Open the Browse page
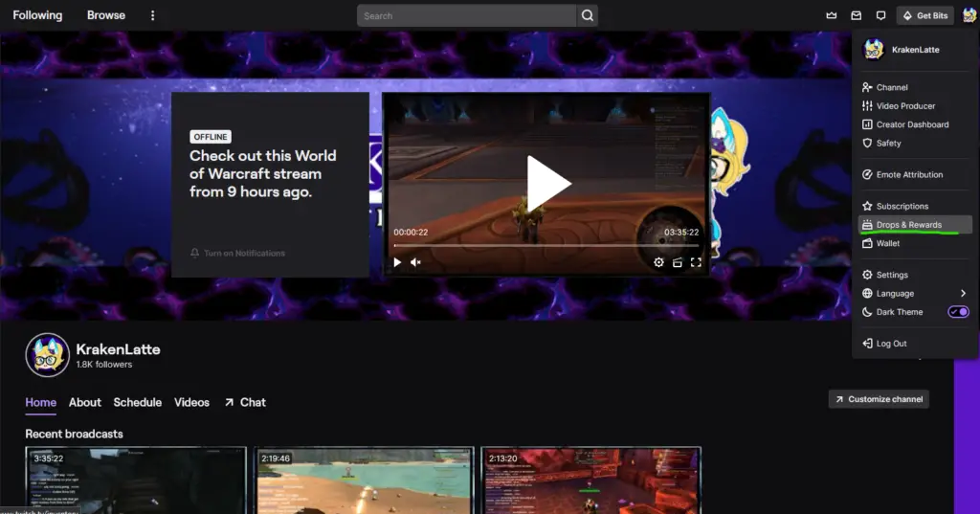The image size is (980, 514). 105,15
